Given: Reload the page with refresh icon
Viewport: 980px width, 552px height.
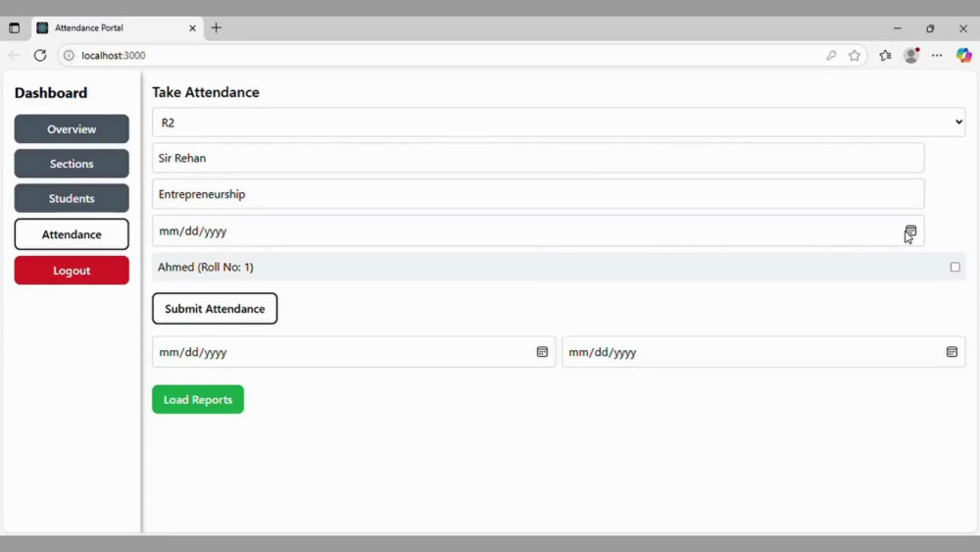Looking at the screenshot, I should tap(40, 56).
